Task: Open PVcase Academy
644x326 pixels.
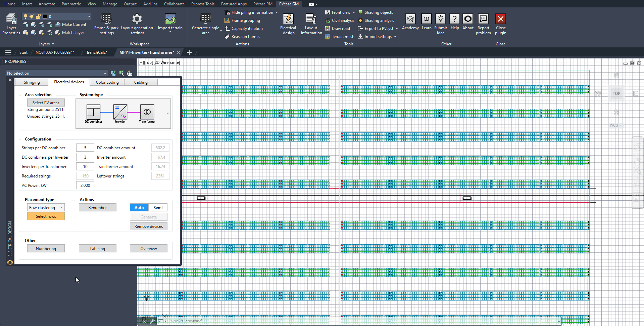Action: coord(410,19)
